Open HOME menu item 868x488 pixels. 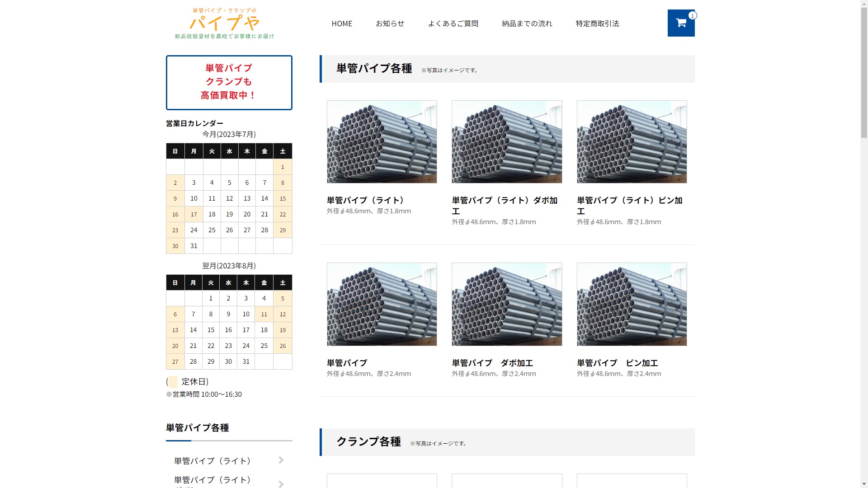[x=342, y=23]
